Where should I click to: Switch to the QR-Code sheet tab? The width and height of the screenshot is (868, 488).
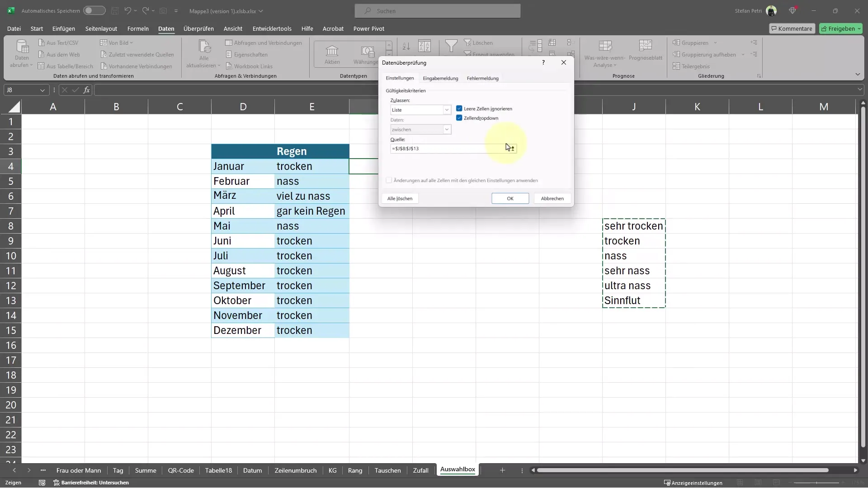click(x=181, y=470)
